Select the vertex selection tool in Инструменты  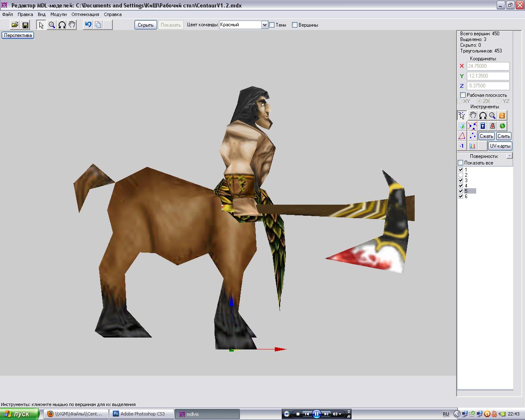[462, 116]
